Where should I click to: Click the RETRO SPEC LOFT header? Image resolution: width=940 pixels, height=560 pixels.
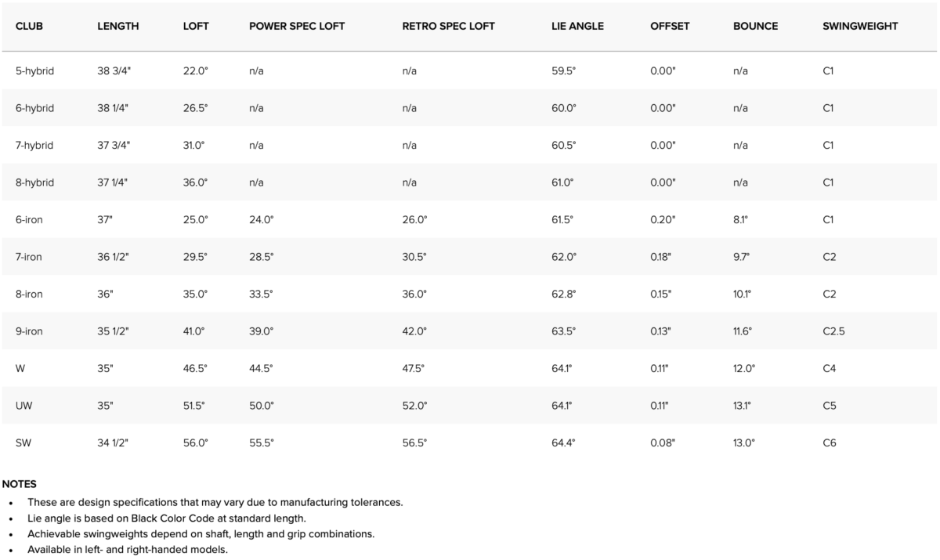(x=449, y=26)
